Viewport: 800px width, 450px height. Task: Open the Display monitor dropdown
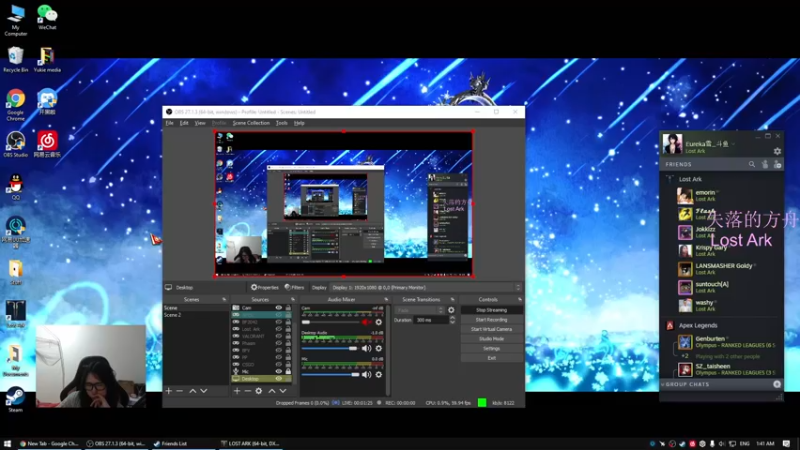coord(426,287)
